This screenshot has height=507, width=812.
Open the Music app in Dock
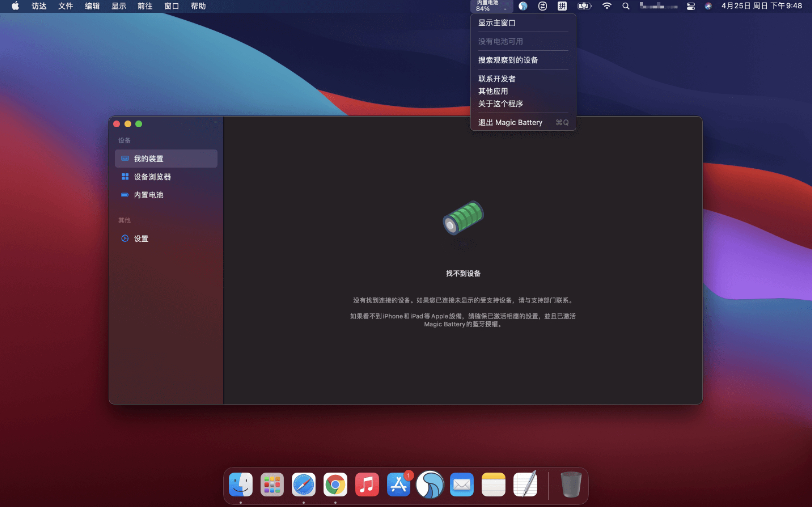pos(367,485)
